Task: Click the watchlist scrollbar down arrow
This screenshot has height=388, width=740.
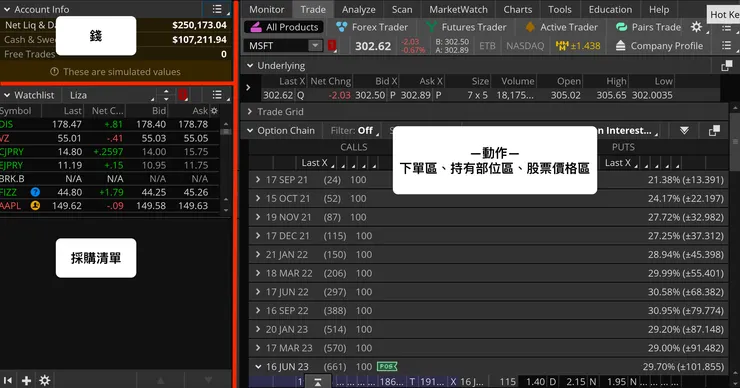Action: pos(226,210)
